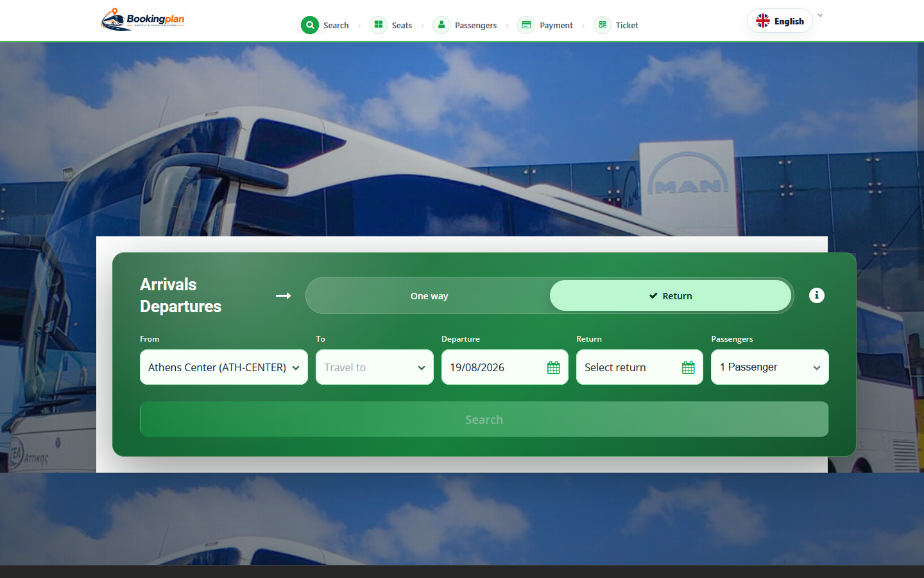The image size is (924, 578).
Task: Click the Ticket step icon
Action: point(603,25)
